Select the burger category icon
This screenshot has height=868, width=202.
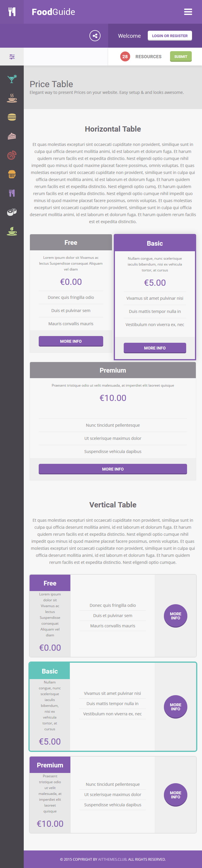12,117
